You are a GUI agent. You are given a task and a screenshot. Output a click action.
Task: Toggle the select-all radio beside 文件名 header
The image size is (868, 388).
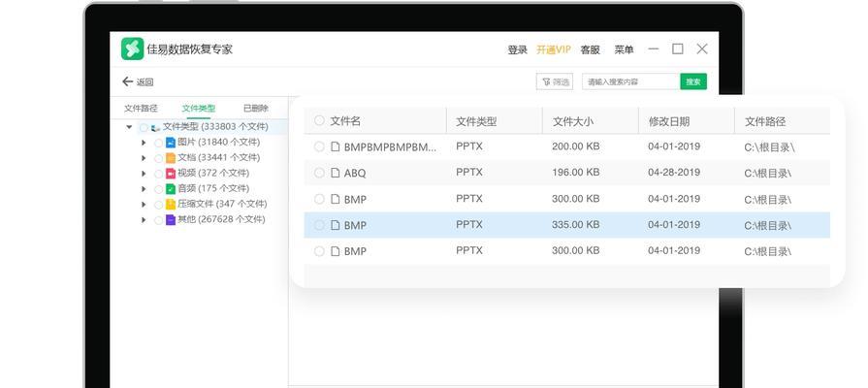(319, 120)
